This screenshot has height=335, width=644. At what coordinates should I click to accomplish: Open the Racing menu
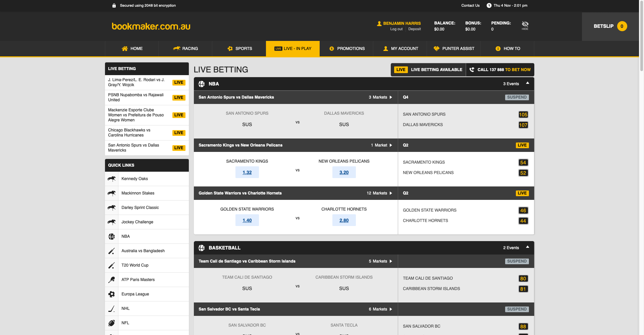click(185, 49)
